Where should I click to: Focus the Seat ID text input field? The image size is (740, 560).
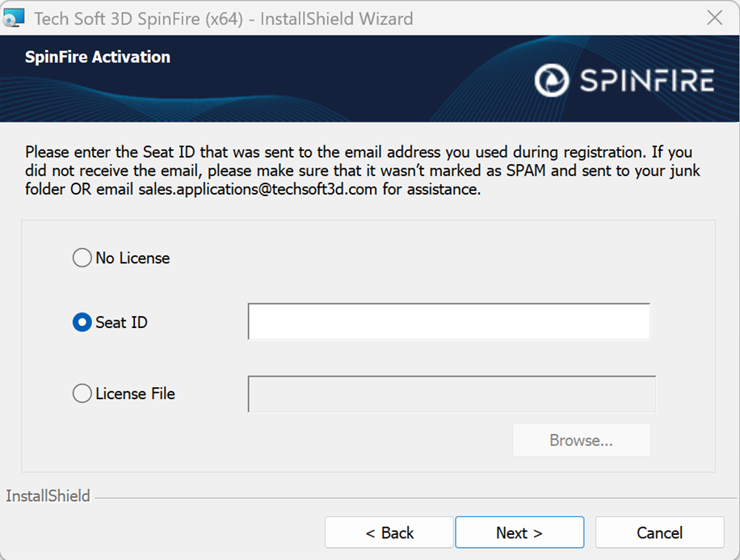(x=448, y=322)
